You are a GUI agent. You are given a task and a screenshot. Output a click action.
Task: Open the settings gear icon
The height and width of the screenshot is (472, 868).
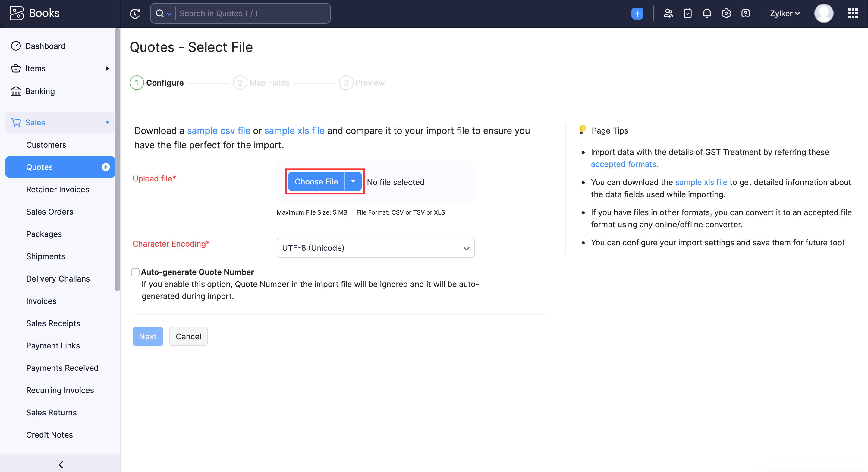click(x=726, y=13)
